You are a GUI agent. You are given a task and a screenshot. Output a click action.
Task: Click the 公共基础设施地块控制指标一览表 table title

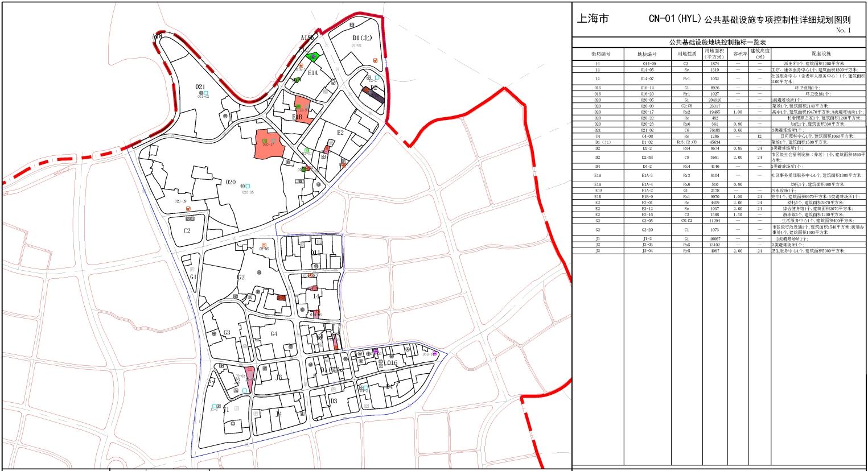click(718, 43)
